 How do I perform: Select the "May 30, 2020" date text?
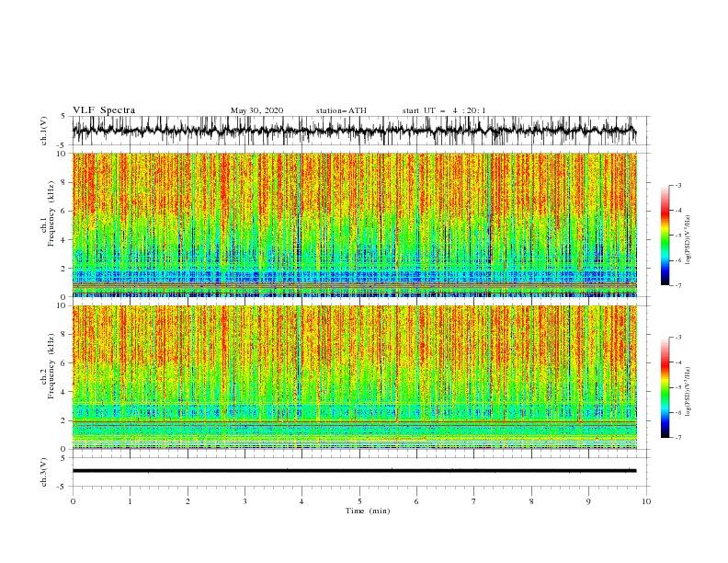pos(256,110)
